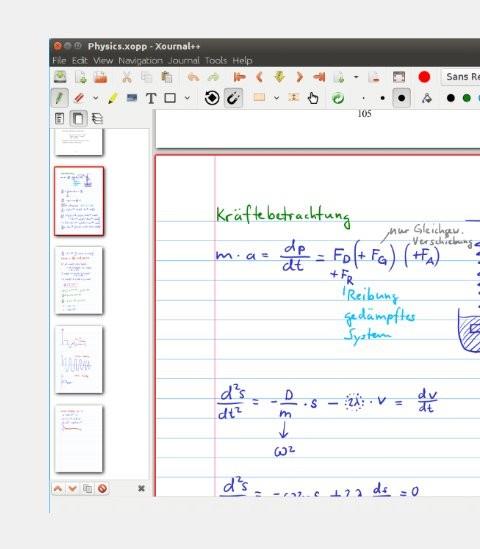Go to the last page arrow
Screen dimensions: 480x549
pos(319,77)
